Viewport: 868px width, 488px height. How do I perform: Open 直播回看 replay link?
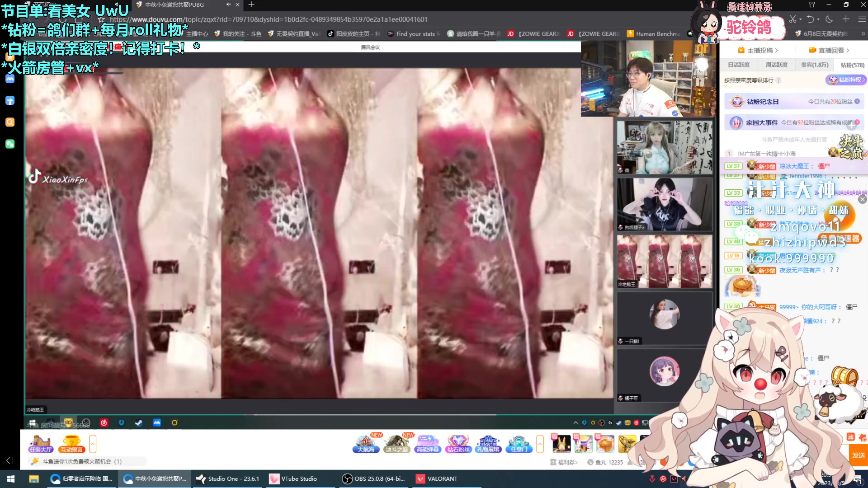coord(829,50)
